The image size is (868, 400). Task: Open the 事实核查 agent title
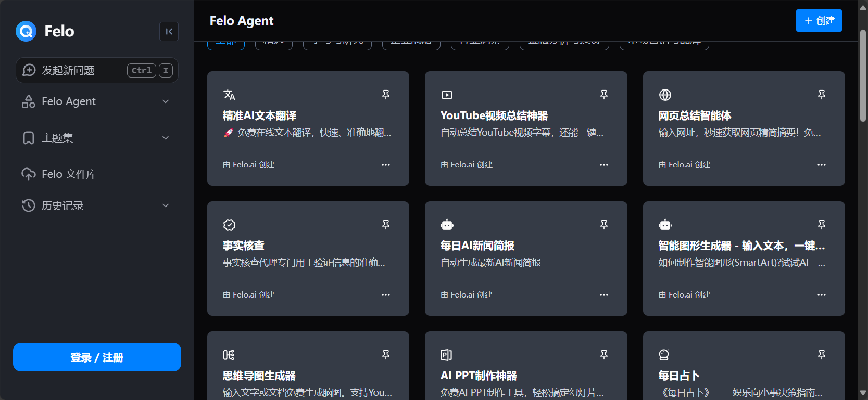244,246
